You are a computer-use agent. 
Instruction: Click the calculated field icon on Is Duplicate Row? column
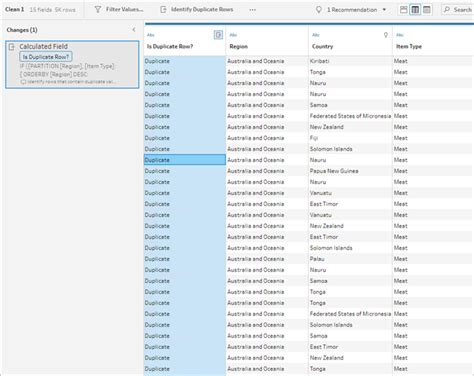coord(218,35)
